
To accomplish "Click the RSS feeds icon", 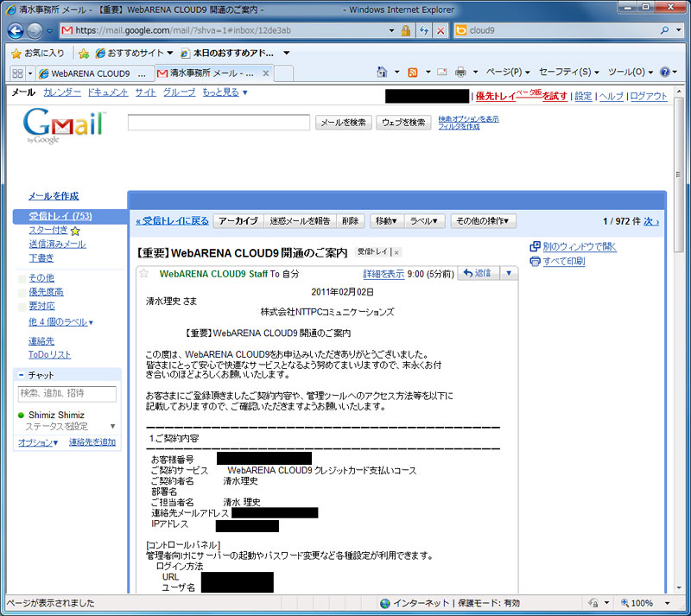I will coord(413,73).
